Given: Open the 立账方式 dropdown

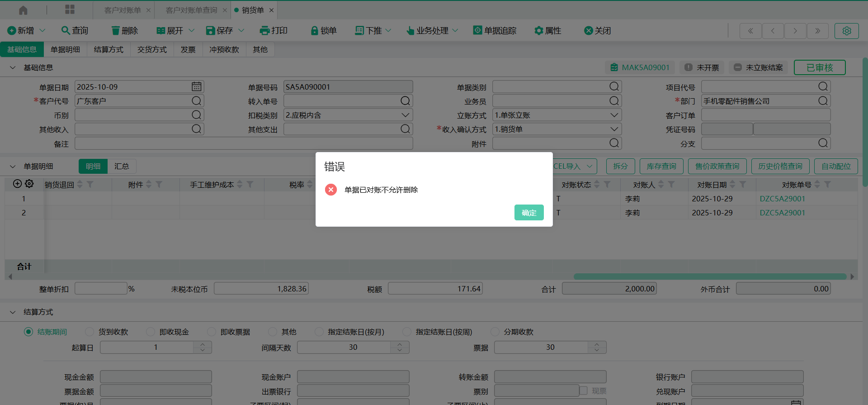Looking at the screenshot, I should pyautogui.click(x=614, y=115).
